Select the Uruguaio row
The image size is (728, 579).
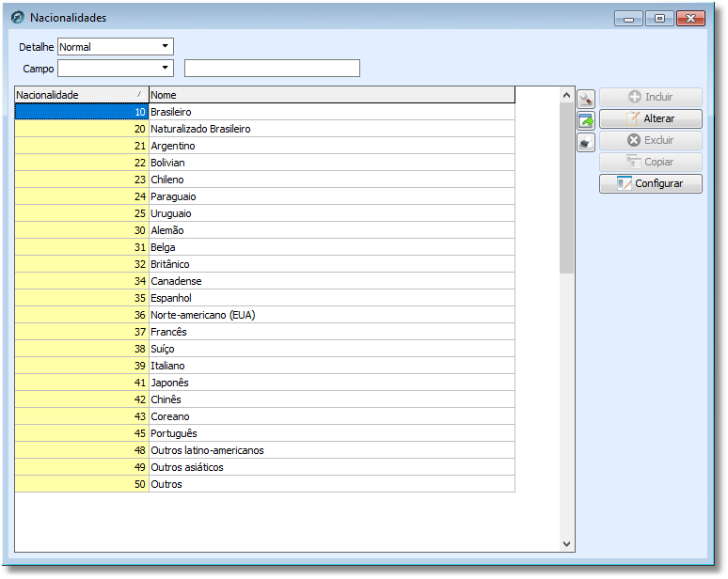click(x=264, y=213)
